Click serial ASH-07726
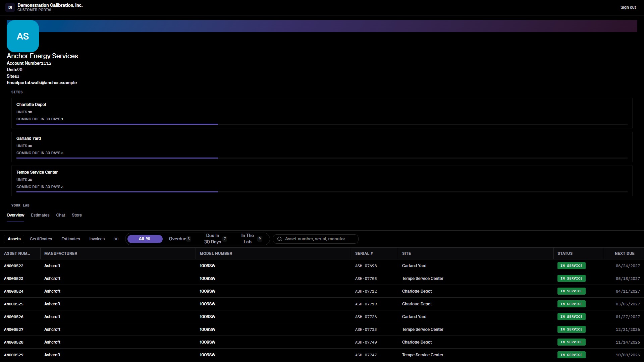 click(x=366, y=317)
